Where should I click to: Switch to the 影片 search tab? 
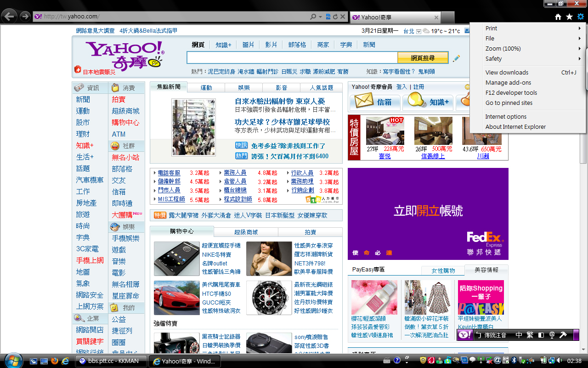(x=271, y=45)
